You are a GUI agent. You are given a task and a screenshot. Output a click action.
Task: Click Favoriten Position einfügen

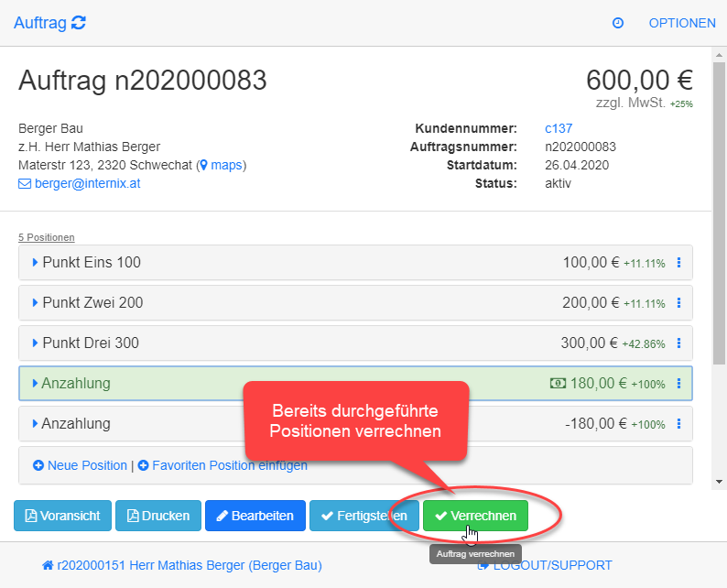(x=222, y=465)
